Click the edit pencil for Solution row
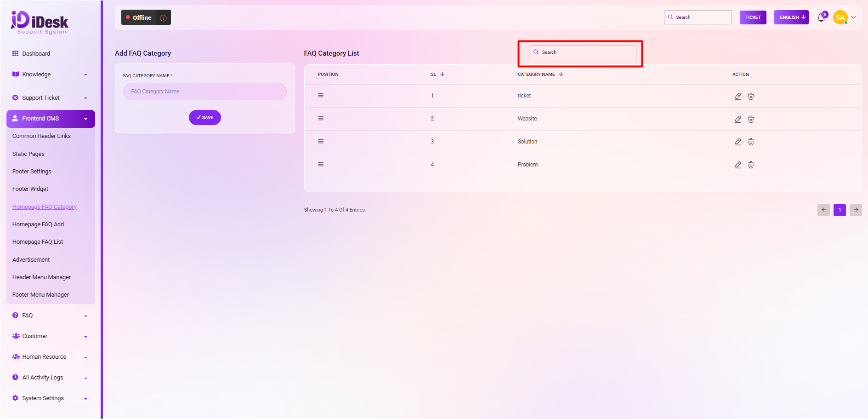 tap(738, 142)
